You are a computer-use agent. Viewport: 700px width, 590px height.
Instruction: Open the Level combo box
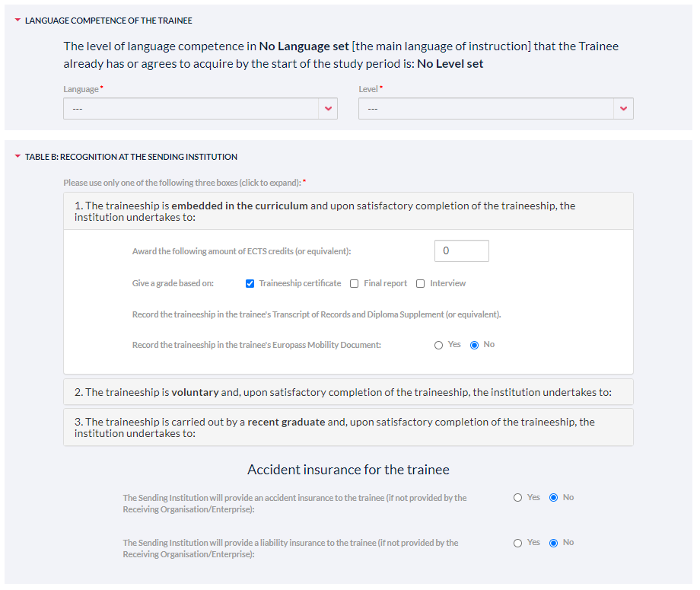485,109
